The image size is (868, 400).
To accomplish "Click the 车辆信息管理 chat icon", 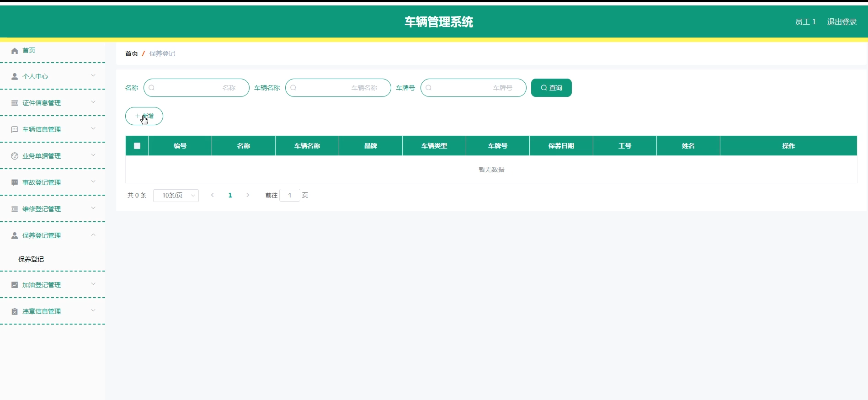I will [15, 129].
